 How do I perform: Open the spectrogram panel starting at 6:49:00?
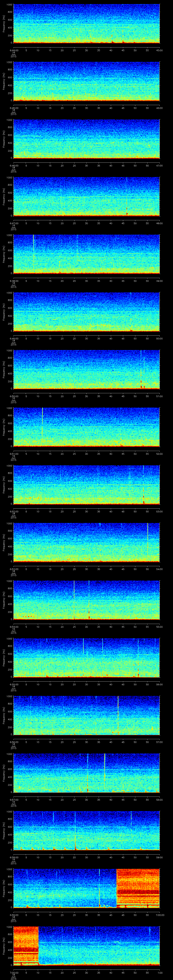coord(86,312)
